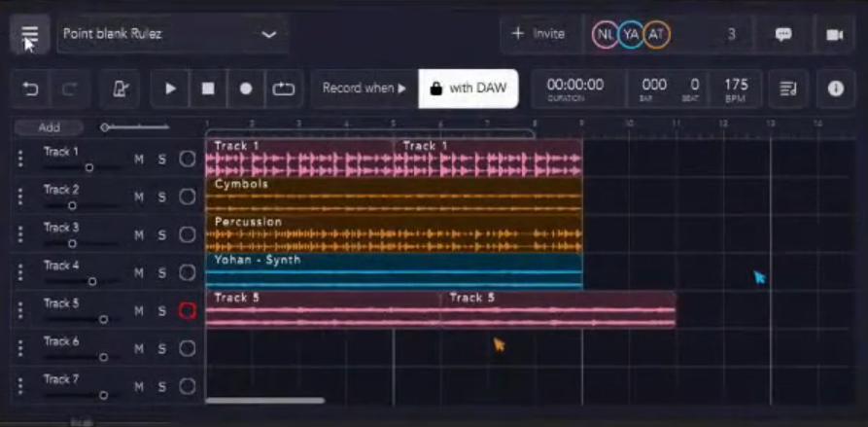The height and width of the screenshot is (427, 868).
Task: Open Track 2 options dots menu
Action: click(x=20, y=197)
